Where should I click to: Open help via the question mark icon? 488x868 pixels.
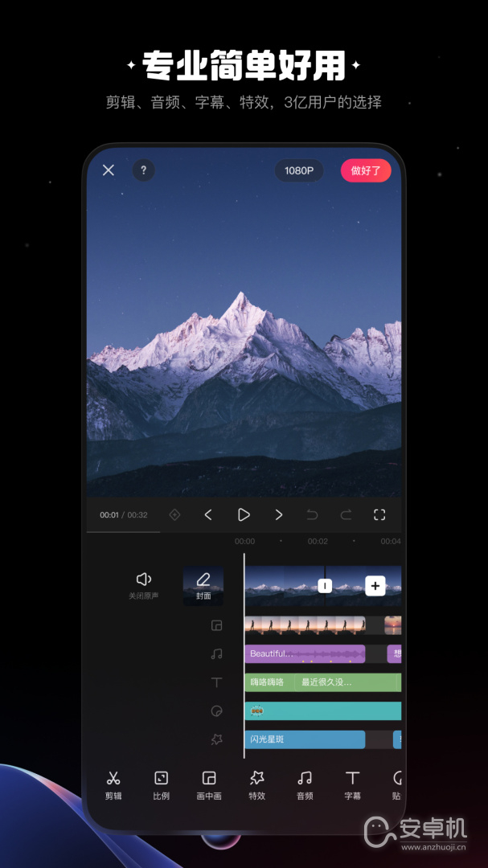pyautogui.click(x=143, y=170)
